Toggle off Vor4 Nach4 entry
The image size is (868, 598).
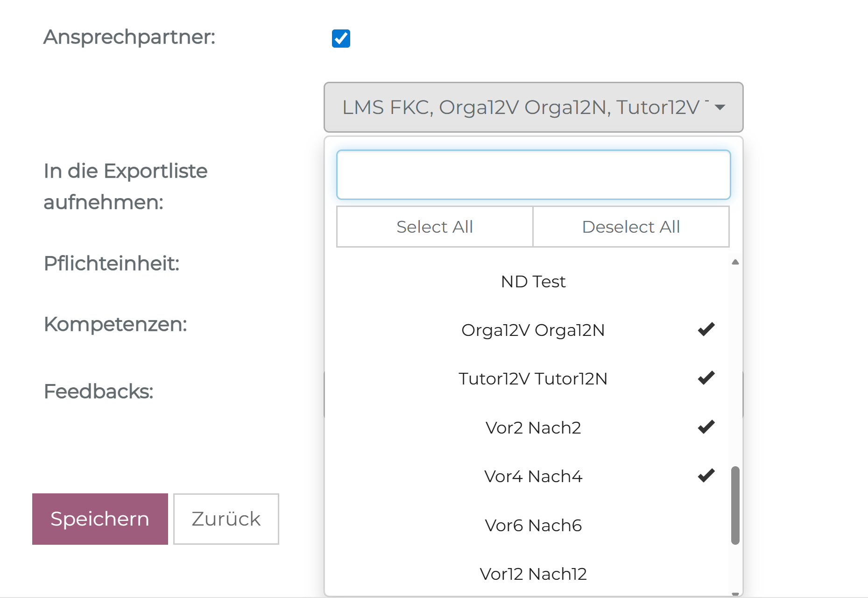[x=533, y=477]
